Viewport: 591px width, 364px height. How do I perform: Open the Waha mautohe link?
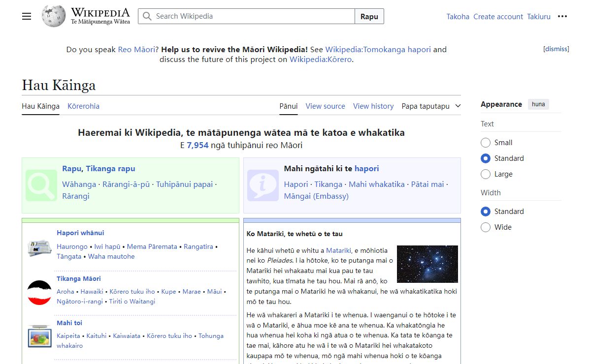[111, 256]
